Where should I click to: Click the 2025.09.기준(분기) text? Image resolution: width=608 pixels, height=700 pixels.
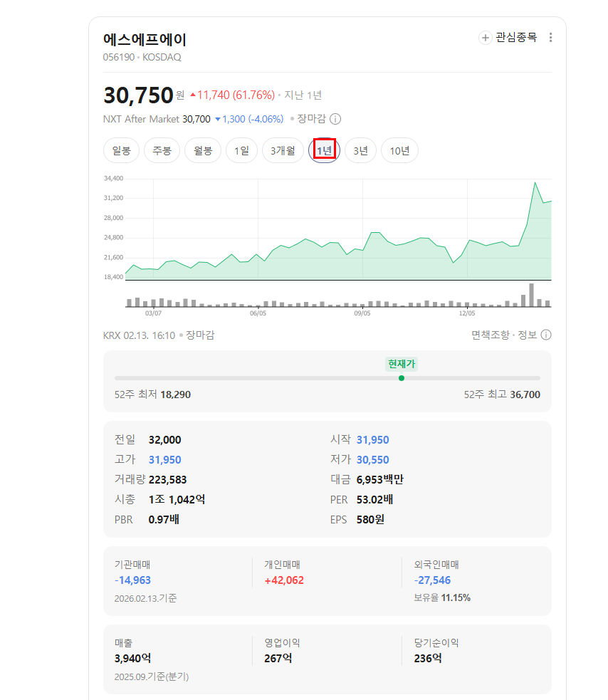(x=152, y=677)
